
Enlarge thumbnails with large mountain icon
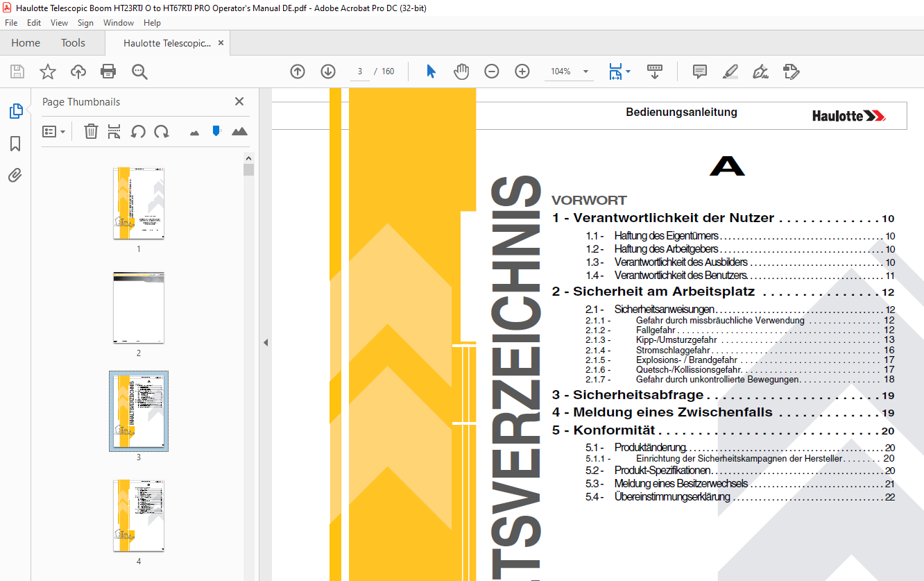pos(239,131)
